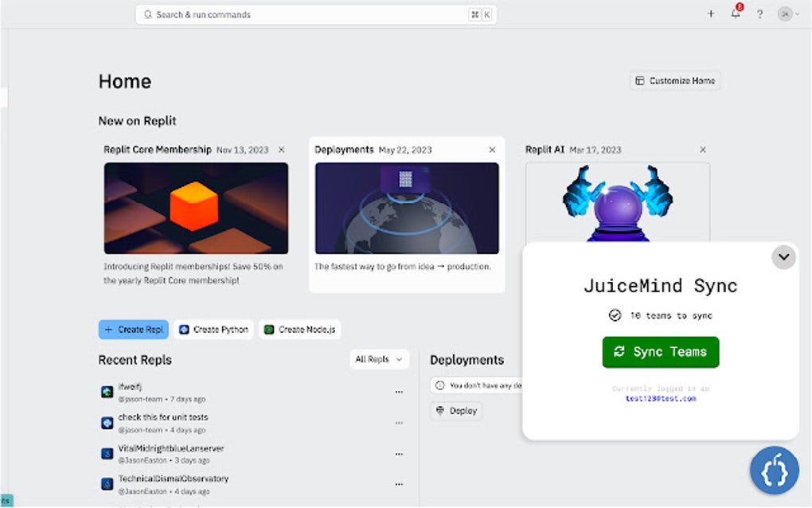Dismiss the Deployments news card
The image size is (812, 508).
coord(492,150)
